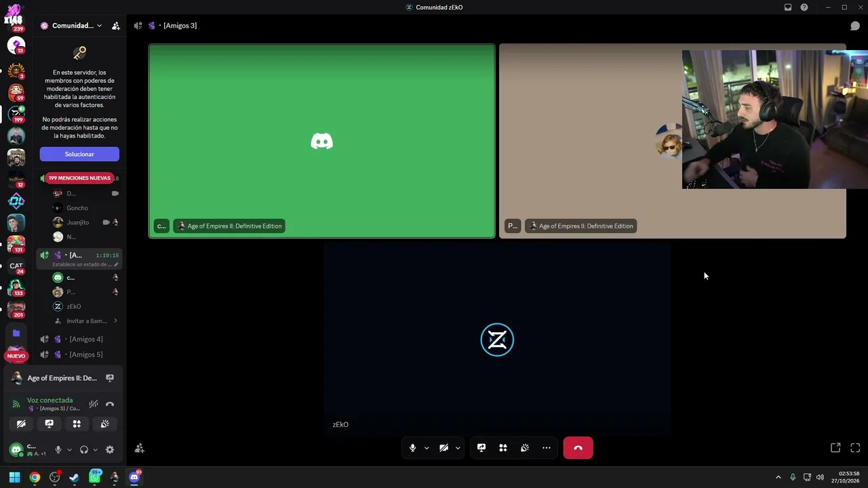The height and width of the screenshot is (488, 868).
Task: Open soundboard button in voice panel
Action: click(x=104, y=424)
